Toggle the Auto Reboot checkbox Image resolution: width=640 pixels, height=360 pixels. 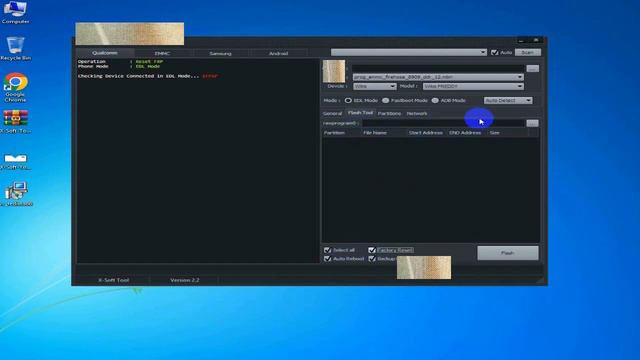point(327,259)
